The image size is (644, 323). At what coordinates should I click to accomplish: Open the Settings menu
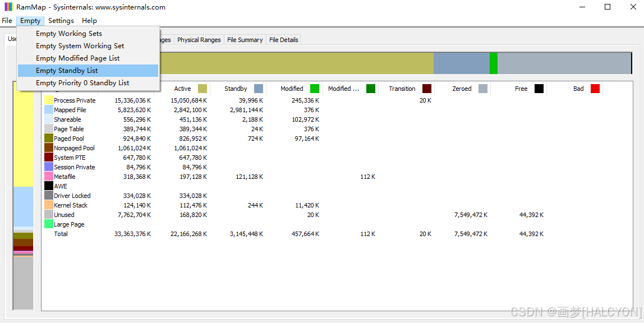tap(61, 21)
